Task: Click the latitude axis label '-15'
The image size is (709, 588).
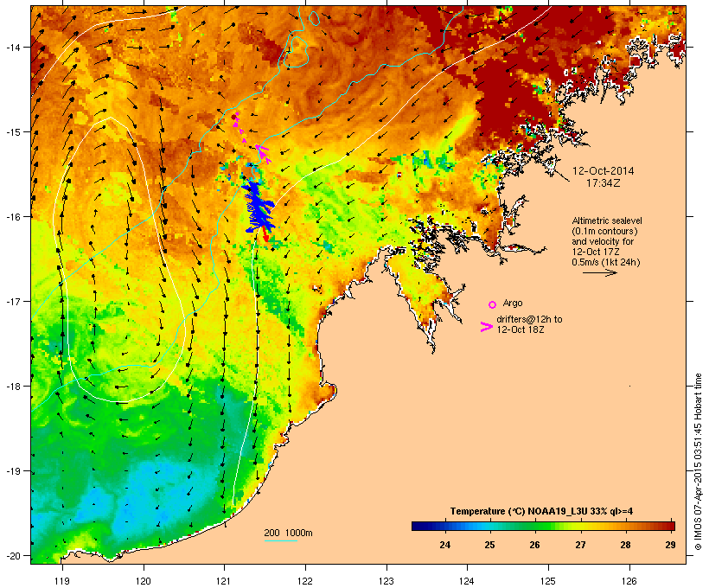Action: (12, 132)
